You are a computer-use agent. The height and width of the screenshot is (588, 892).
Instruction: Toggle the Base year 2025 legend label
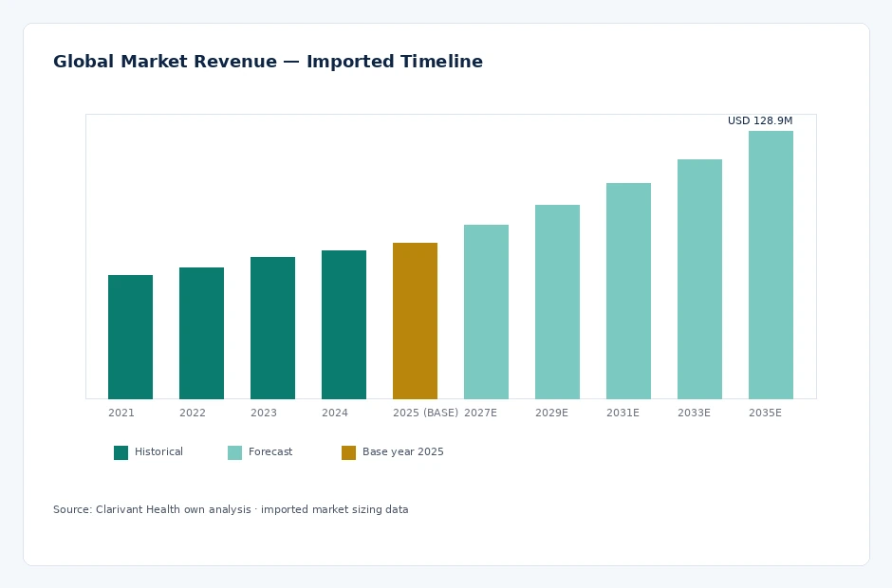[x=402, y=451]
